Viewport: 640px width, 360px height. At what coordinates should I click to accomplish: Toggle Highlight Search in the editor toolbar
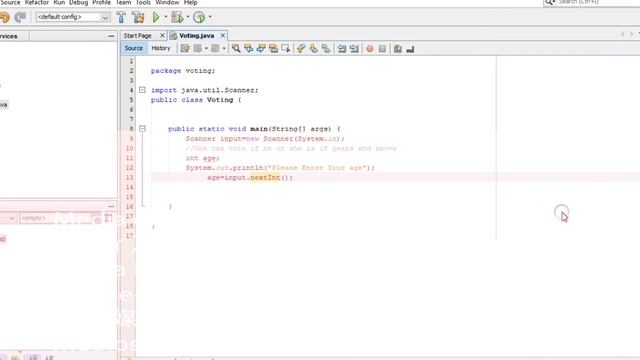(273, 49)
